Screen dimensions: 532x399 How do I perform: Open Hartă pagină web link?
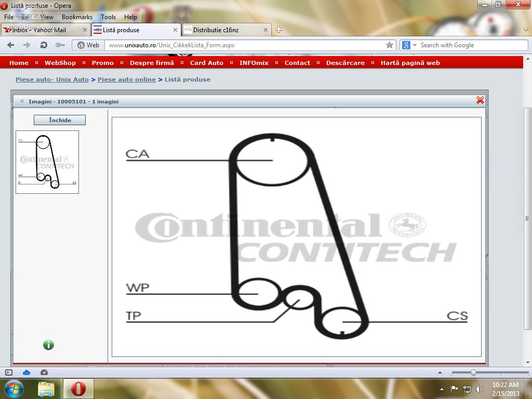(410, 63)
